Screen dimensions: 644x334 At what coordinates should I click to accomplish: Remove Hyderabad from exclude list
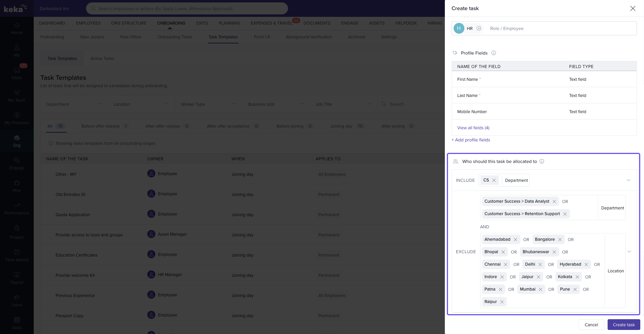586,265
